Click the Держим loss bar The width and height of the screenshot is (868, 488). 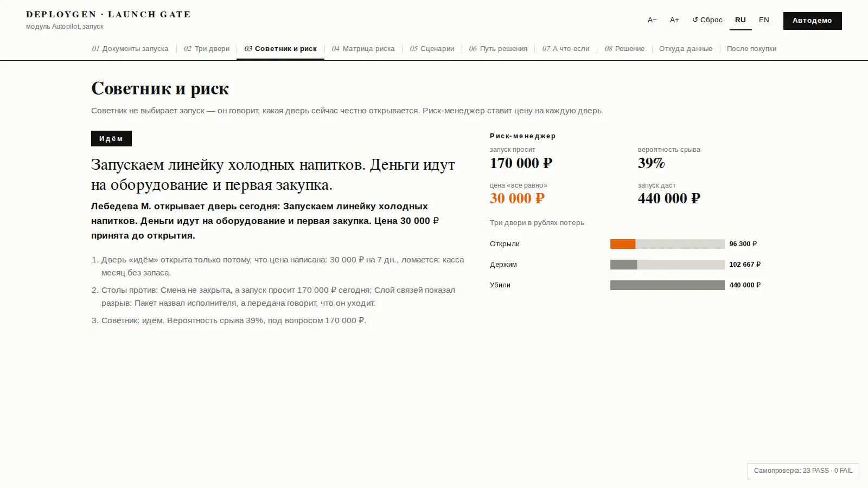667,265
